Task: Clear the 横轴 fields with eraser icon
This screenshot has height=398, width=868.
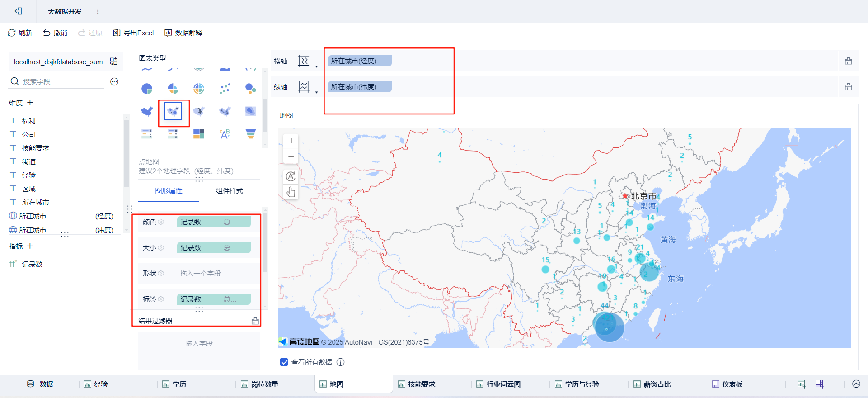Action: (x=849, y=61)
